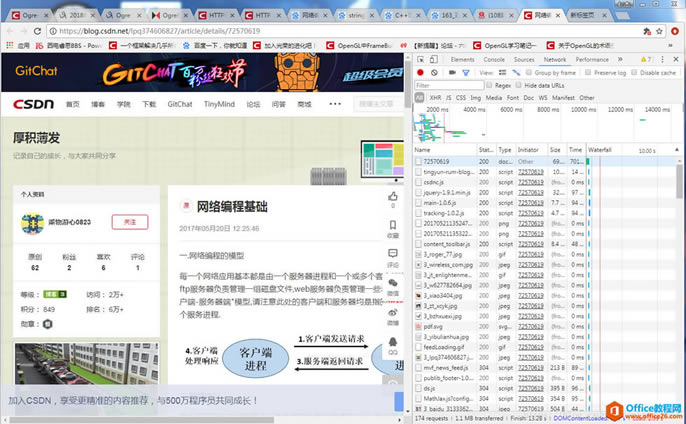This screenshot has width=686, height=424.
Task: Select the All resource type filter
Action: pyautogui.click(x=419, y=98)
